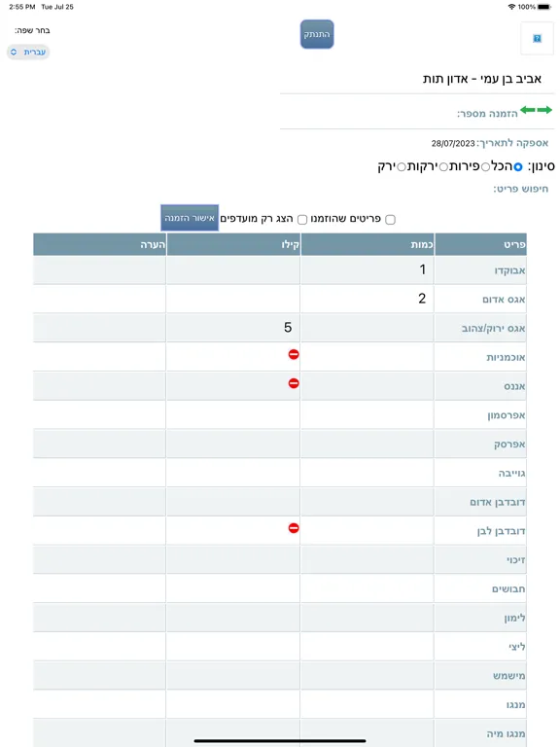Click the דובדבן לבן item name

click(501, 531)
